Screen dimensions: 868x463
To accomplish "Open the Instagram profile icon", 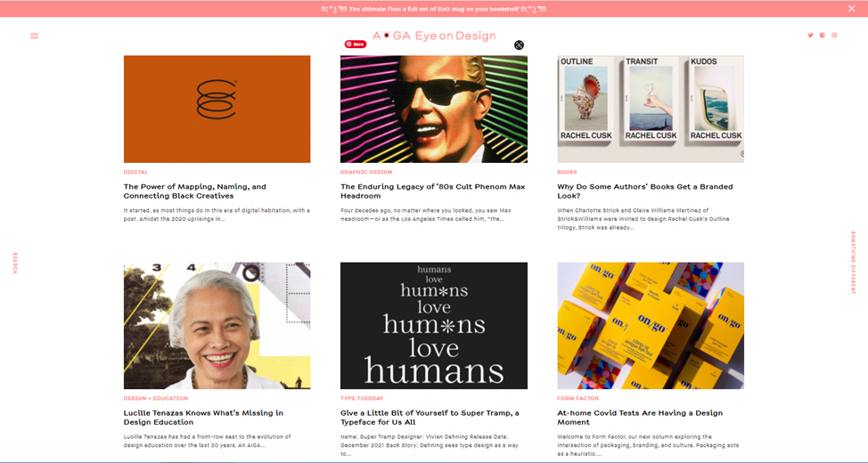I will [834, 36].
